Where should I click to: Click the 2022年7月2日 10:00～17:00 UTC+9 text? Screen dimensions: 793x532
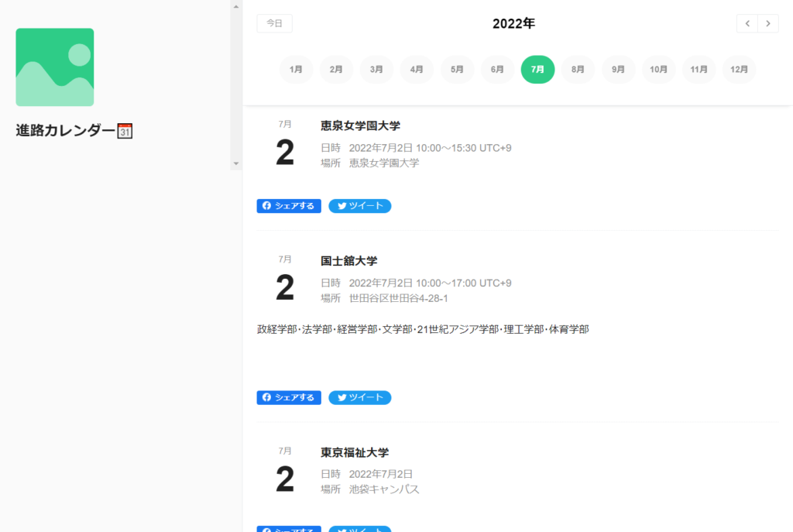pyautogui.click(x=431, y=283)
